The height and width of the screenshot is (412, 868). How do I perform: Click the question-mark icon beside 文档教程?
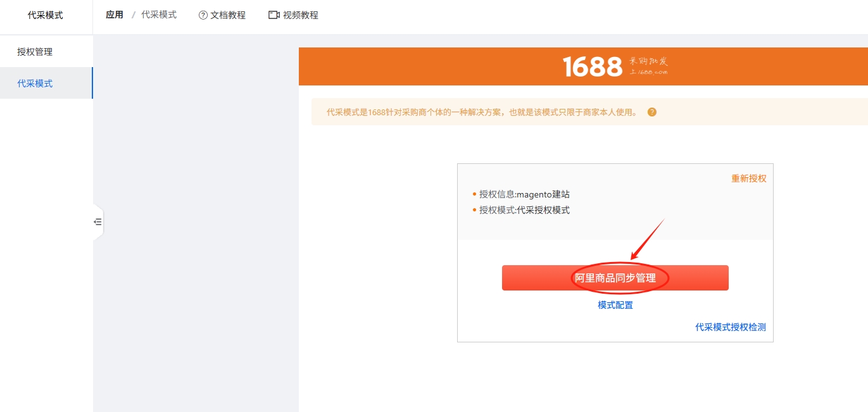point(203,15)
